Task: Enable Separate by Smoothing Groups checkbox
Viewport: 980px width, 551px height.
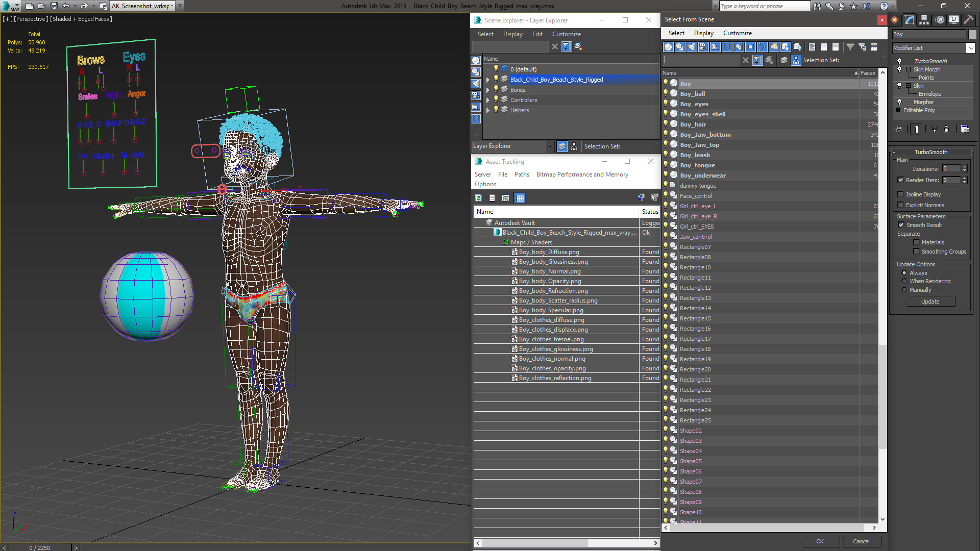Action: (916, 252)
